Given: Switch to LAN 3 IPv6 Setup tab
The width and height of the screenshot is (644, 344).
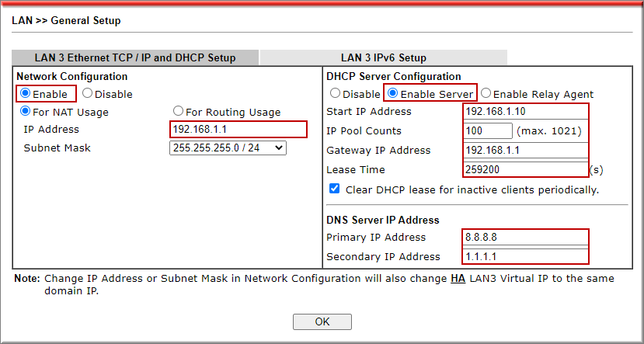Looking at the screenshot, I should pyautogui.click(x=383, y=57).
